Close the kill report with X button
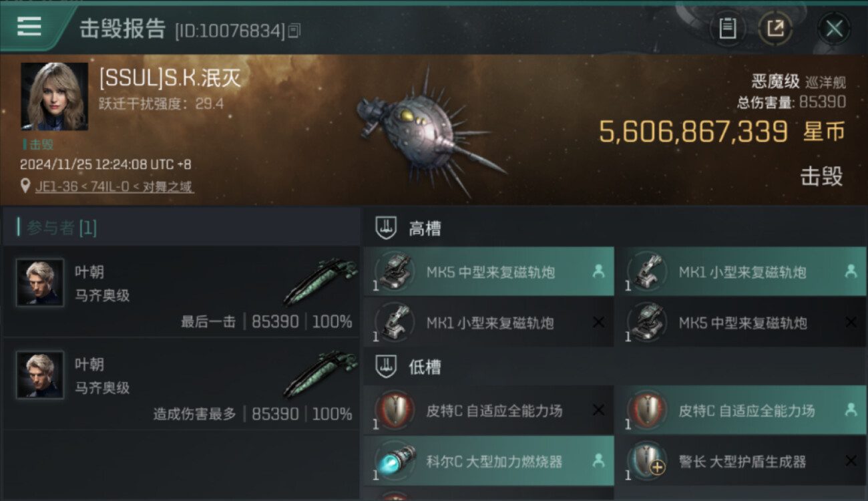The height and width of the screenshot is (501, 868). 834,28
